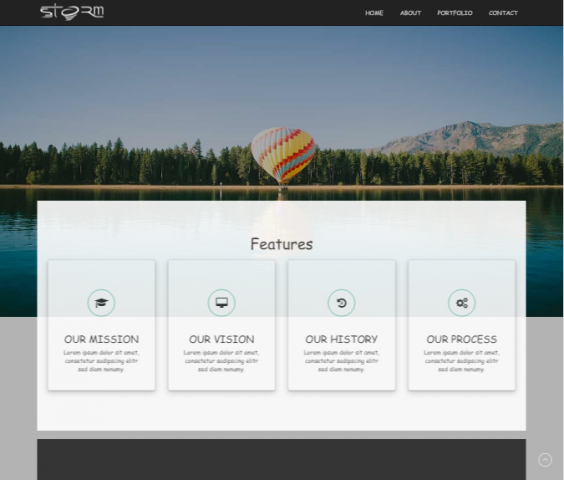The height and width of the screenshot is (480, 564).
Task: Click the scroll-to-top arrow circle
Action: [545, 460]
